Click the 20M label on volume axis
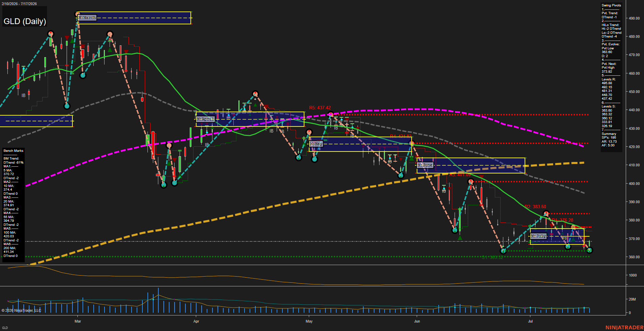Image resolution: width=644 pixels, height=331 pixels. click(x=632, y=299)
